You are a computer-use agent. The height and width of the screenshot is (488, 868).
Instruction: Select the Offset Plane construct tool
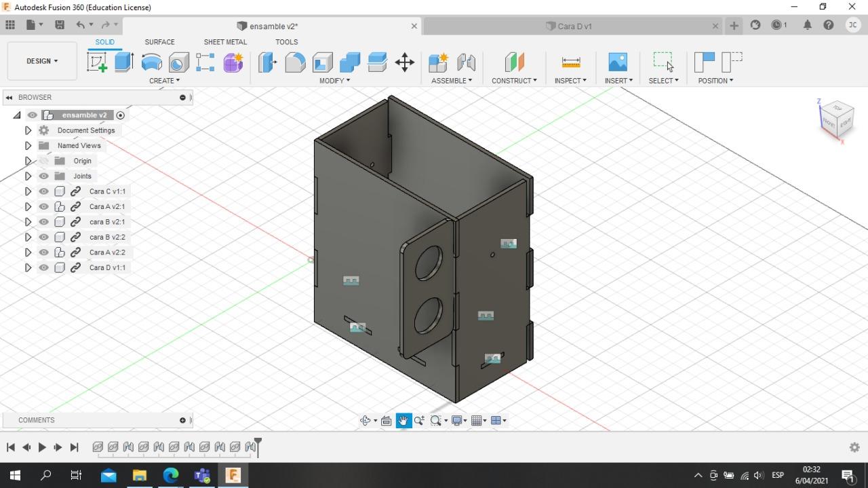pos(515,62)
